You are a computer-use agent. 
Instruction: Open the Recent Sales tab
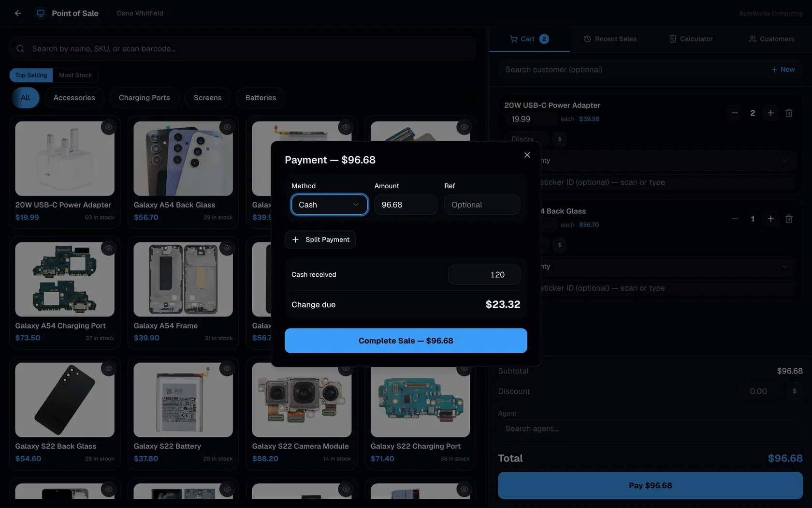pos(610,39)
